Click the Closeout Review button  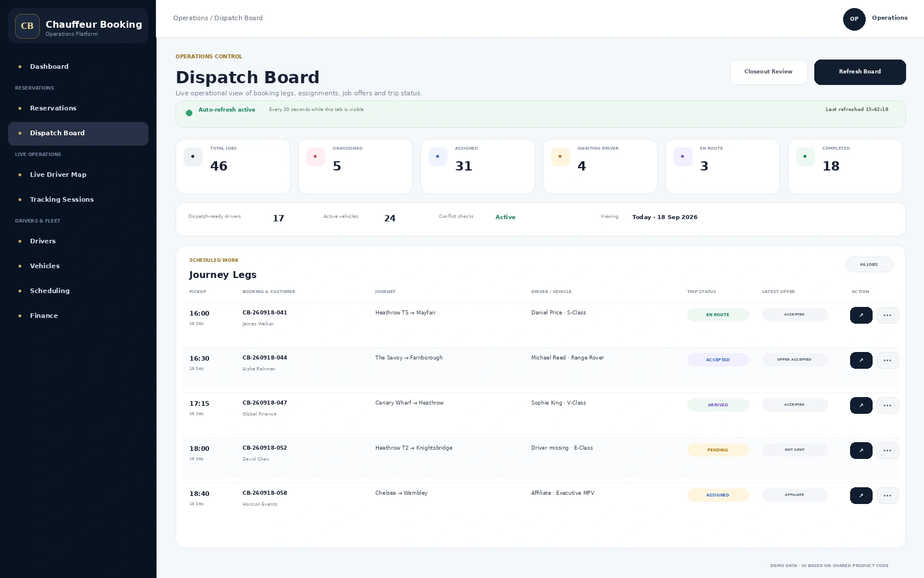click(769, 72)
